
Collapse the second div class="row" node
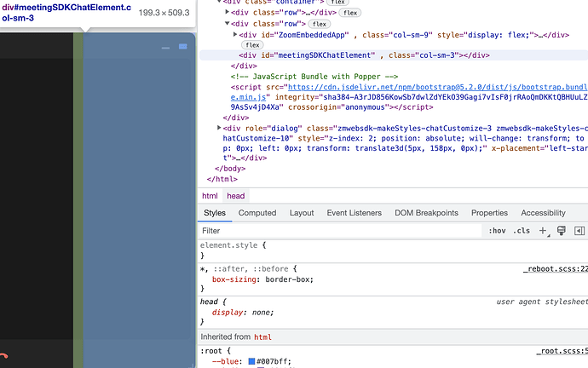click(227, 23)
